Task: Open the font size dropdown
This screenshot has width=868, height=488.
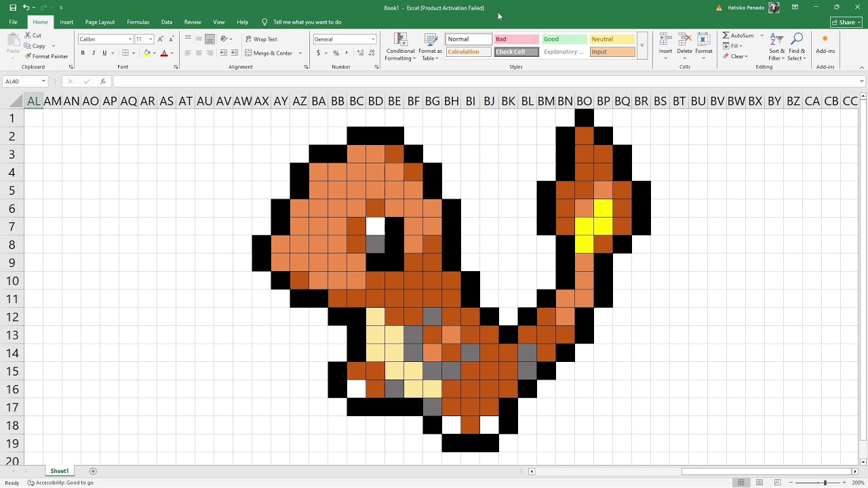Action: click(151, 39)
